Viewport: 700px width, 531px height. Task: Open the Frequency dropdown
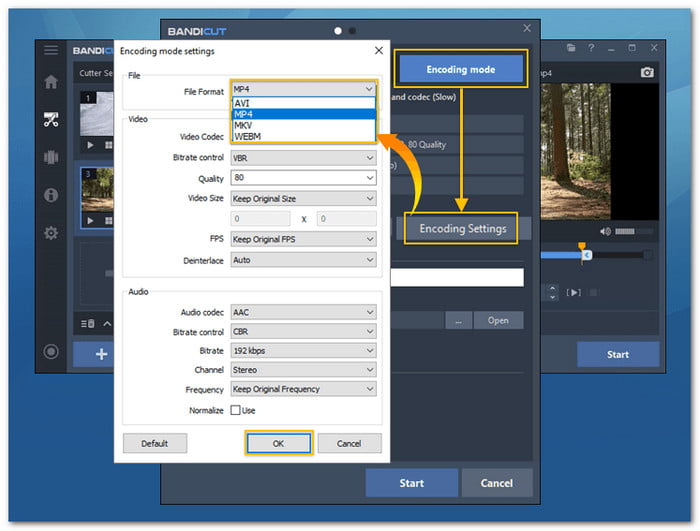tap(304, 389)
